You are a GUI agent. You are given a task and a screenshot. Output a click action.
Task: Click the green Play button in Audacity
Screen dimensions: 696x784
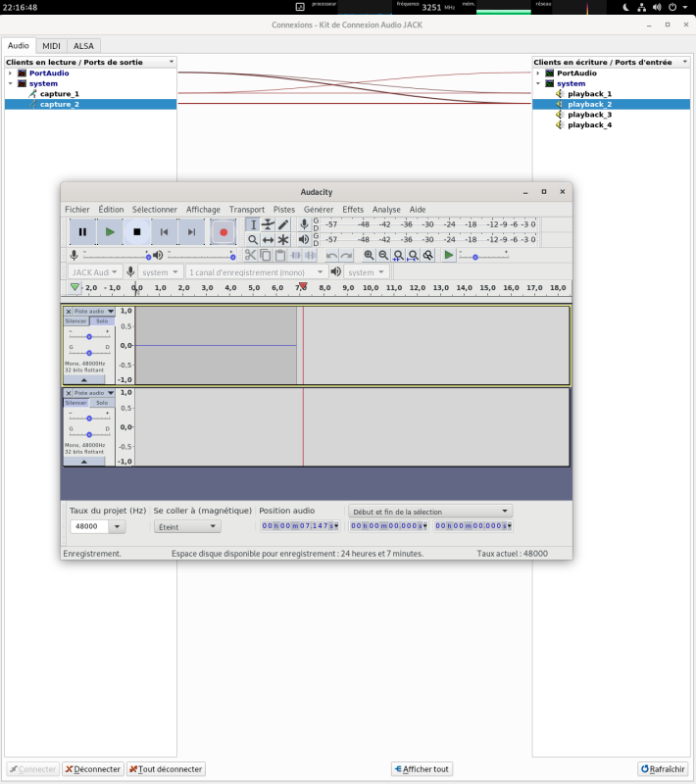(110, 232)
